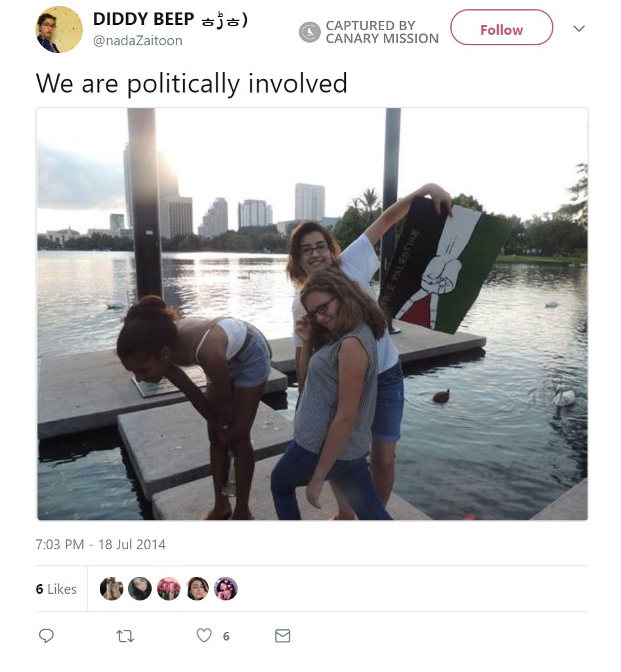Click the @nadaZaitoon handle
This screenshot has height=672, width=621.
click(x=137, y=41)
